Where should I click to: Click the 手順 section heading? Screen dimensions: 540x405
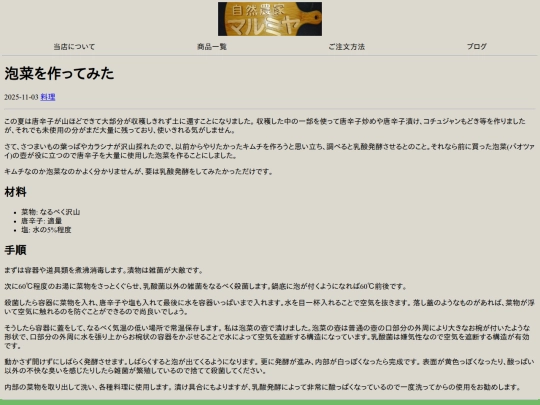tap(15, 250)
